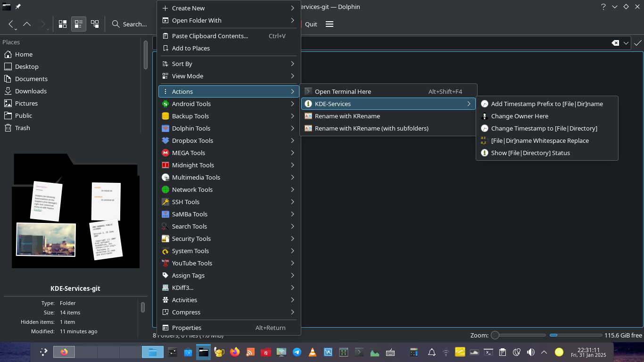Click the RSS feed reader taskbar icon
The width and height of the screenshot is (644, 362).
click(250, 352)
